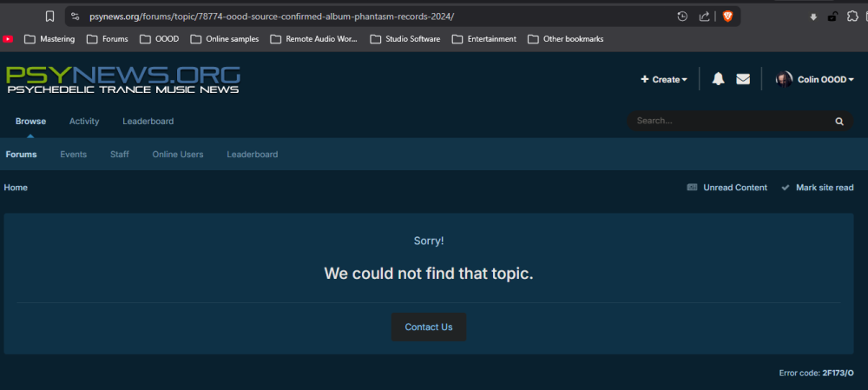Click the bookmark icon beside the address bar
The image size is (868, 390).
coord(49,17)
